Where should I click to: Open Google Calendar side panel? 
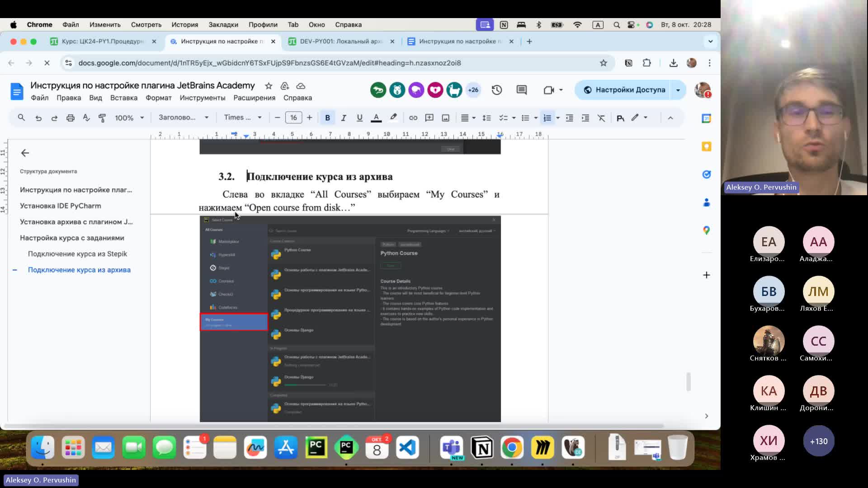coord(706,118)
